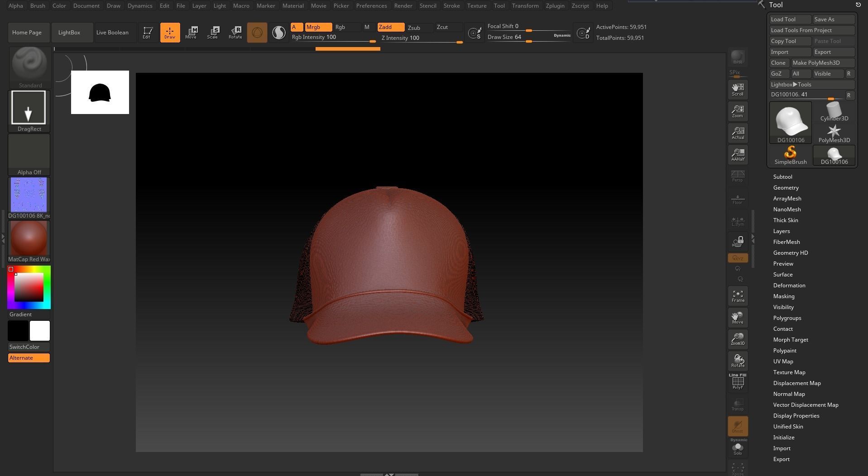
Task: Click the AAHalf icon
Action: click(738, 154)
